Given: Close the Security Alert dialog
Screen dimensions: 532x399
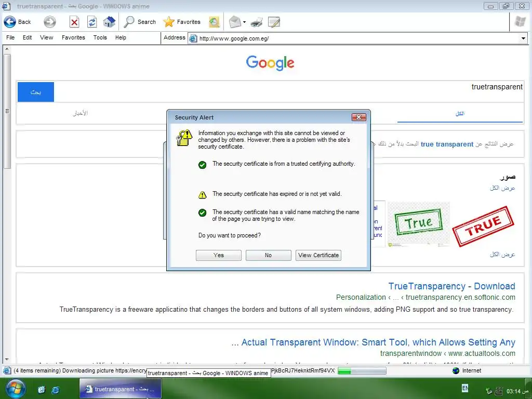Looking at the screenshot, I should click(358, 117).
